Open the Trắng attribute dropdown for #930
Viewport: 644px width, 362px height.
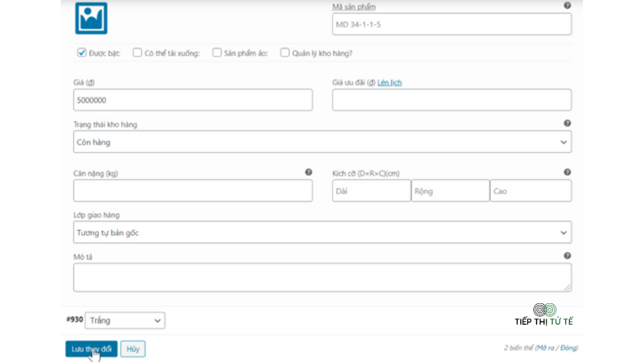(125, 320)
